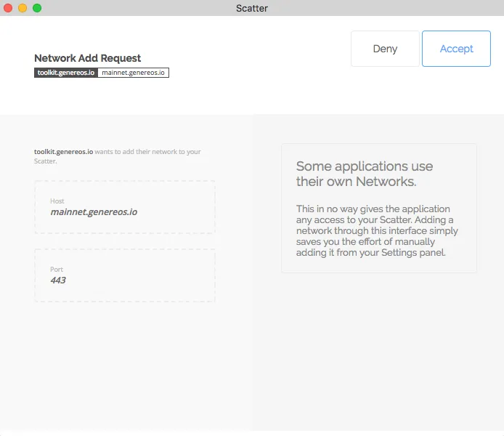The width and height of the screenshot is (504, 436).
Task: Click the 443 Port value
Action: [58, 280]
